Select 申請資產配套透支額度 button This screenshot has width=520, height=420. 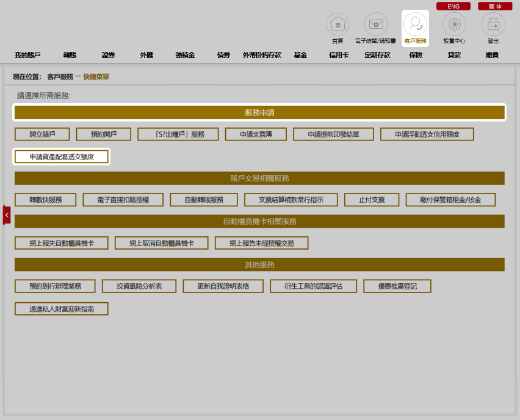pyautogui.click(x=62, y=157)
